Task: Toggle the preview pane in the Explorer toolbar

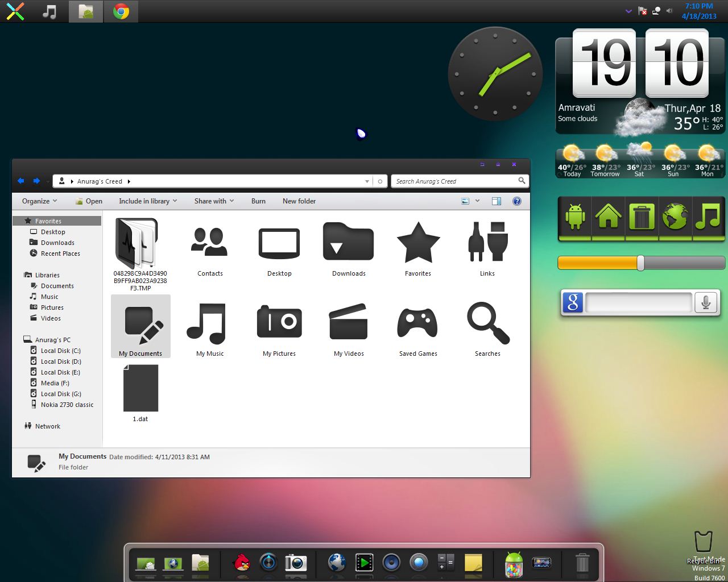Action: [497, 201]
